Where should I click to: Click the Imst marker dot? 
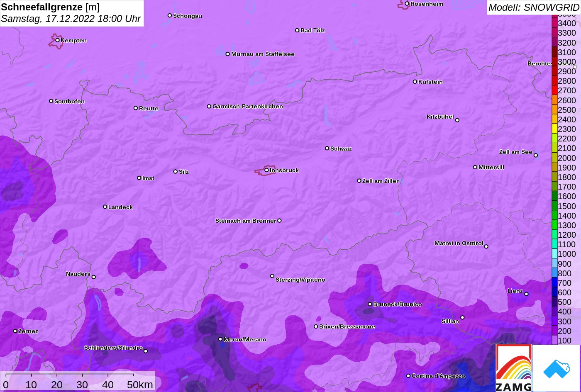click(139, 178)
